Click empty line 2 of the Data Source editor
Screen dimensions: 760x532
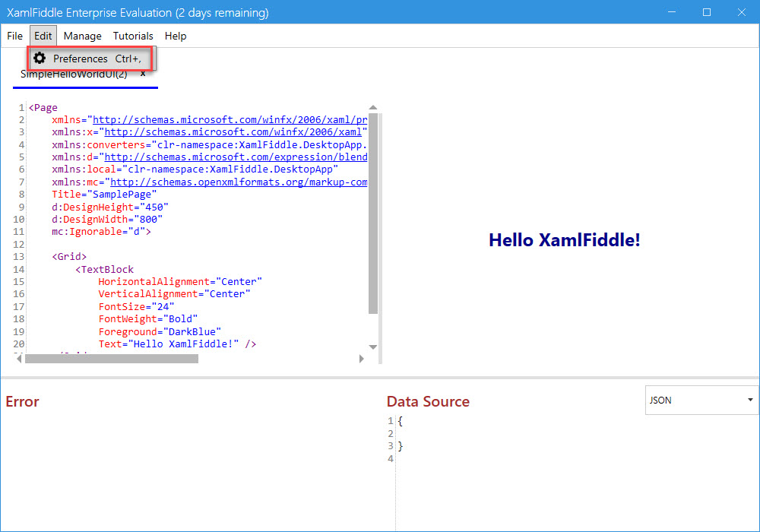pos(577,433)
